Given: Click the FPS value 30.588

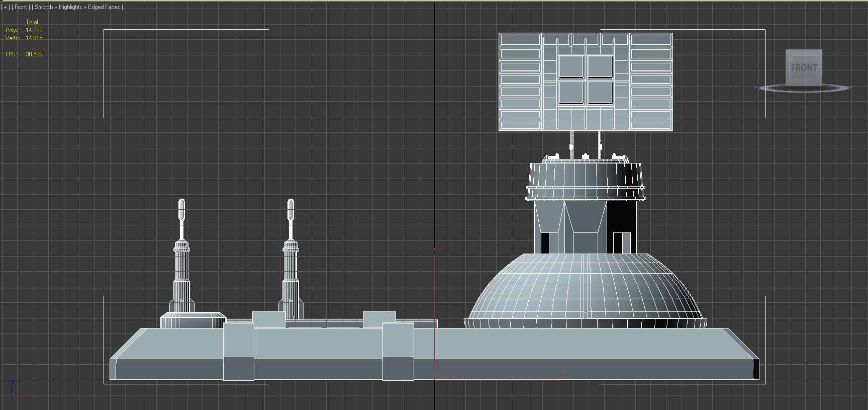Looking at the screenshot, I should coord(34,54).
